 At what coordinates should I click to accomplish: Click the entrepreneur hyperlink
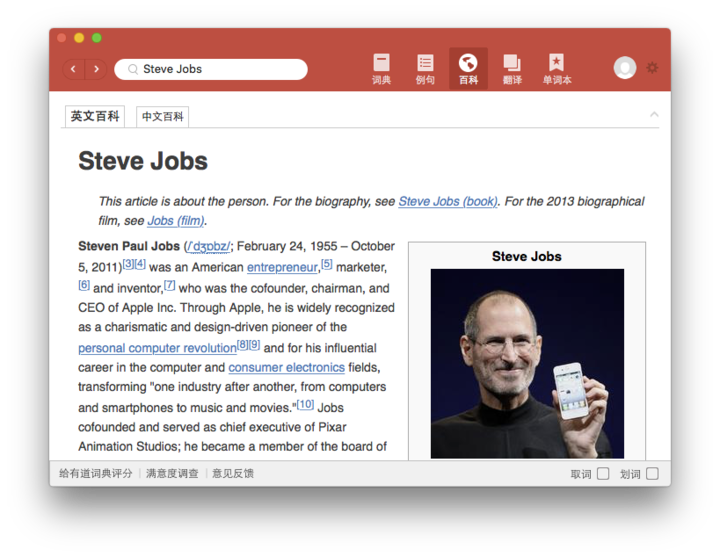(x=282, y=267)
